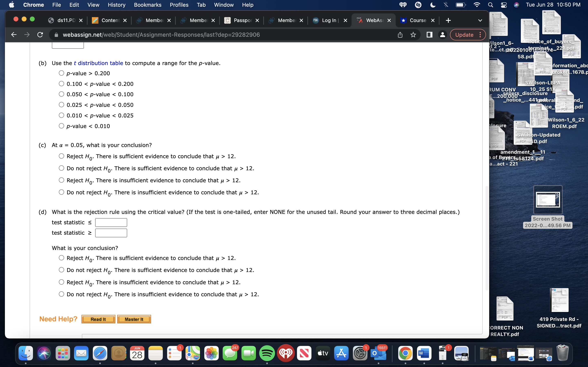Open a new browser tab
This screenshot has width=588, height=367.
click(x=448, y=20)
